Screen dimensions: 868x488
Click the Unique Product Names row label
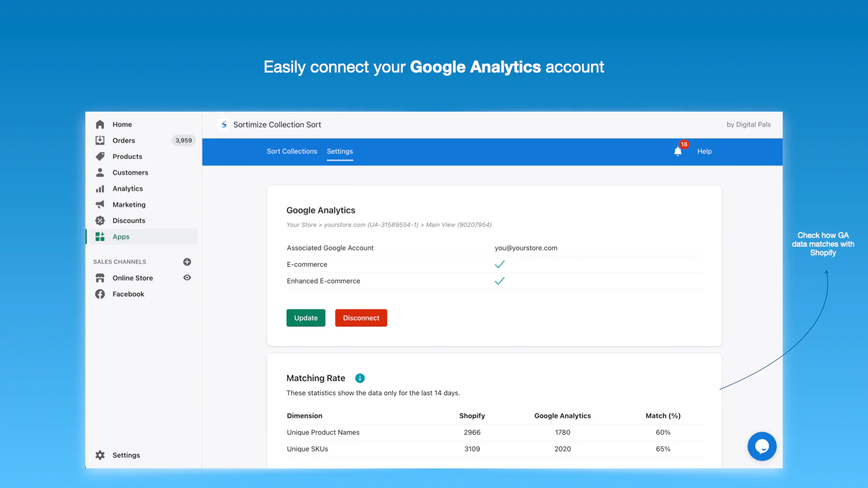(323, 433)
